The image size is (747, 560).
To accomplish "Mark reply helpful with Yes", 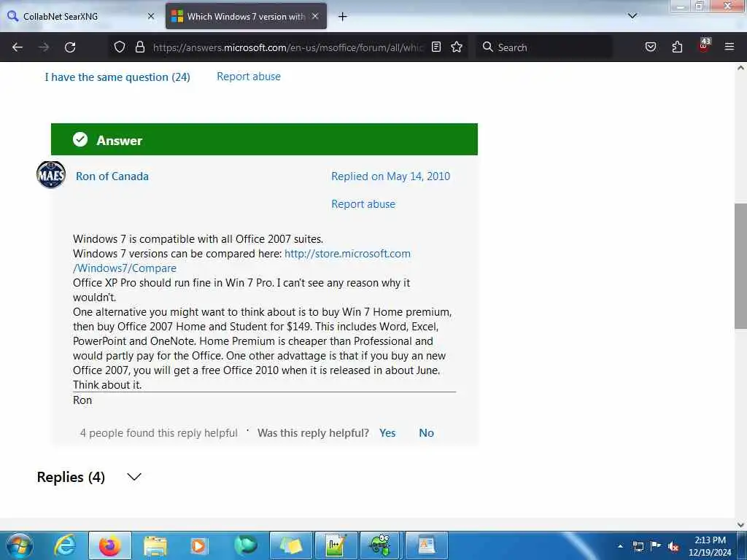I will [x=387, y=433].
